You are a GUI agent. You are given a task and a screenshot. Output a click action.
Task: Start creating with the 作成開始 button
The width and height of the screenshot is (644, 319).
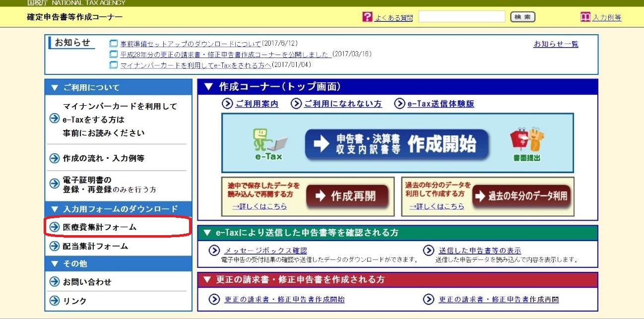pos(396,144)
